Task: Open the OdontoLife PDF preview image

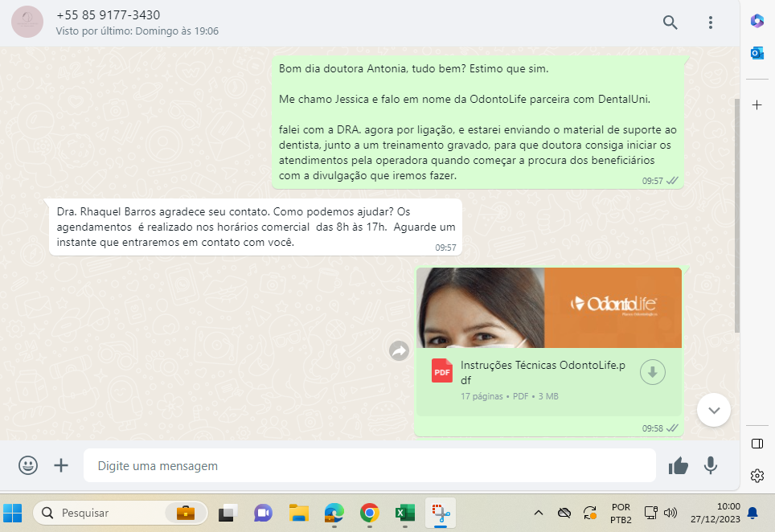Action: 548,308
